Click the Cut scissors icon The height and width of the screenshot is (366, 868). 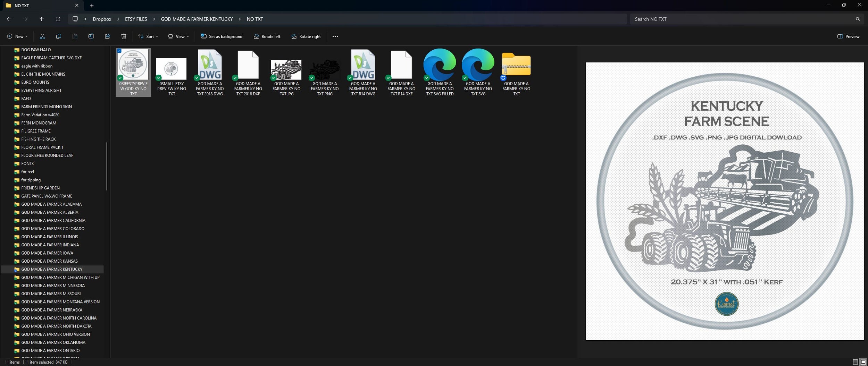tap(42, 36)
